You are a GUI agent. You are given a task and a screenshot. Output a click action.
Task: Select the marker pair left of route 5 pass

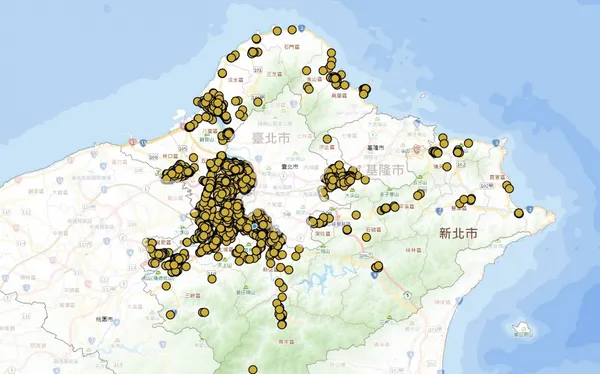[x=377, y=266]
